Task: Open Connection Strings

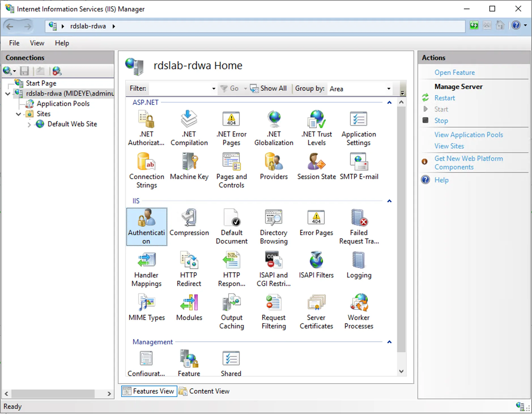Action: (x=146, y=170)
